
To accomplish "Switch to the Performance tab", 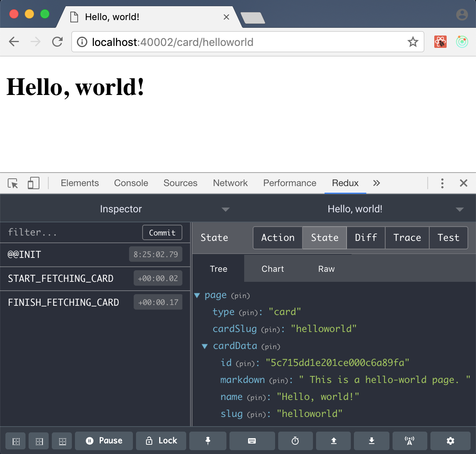I will (290, 183).
